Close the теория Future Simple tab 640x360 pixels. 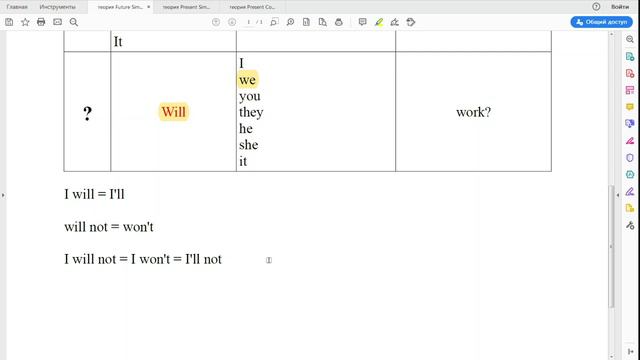click(149, 7)
